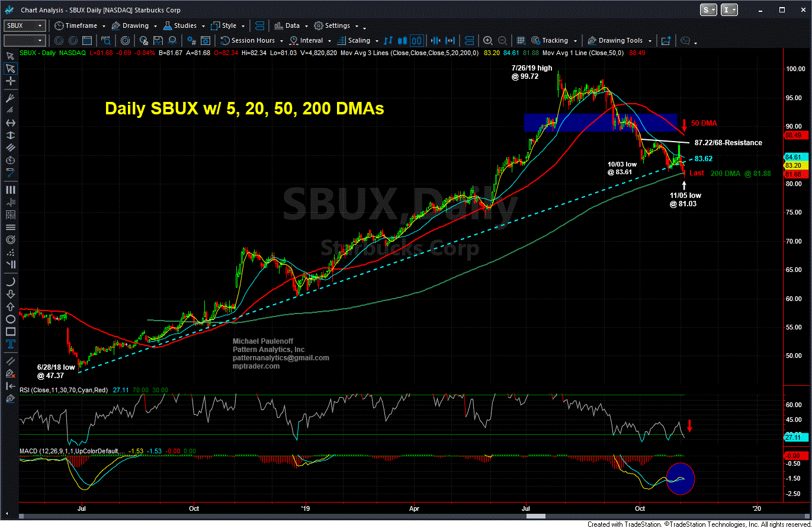Viewport: 812px width, 528px height.
Task: Click the zoom in magnifier icon
Action: tap(488, 40)
